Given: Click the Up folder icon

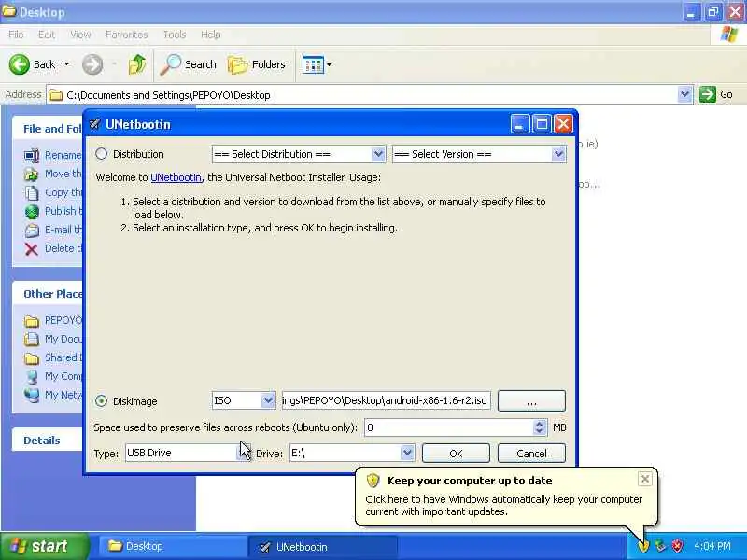Looking at the screenshot, I should (137, 64).
